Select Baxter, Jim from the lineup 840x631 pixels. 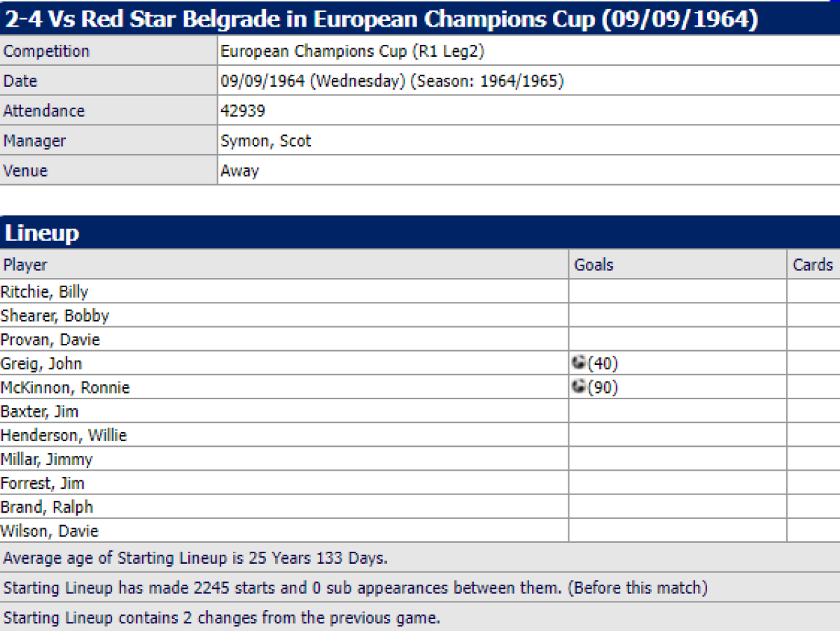pyautogui.click(x=39, y=411)
